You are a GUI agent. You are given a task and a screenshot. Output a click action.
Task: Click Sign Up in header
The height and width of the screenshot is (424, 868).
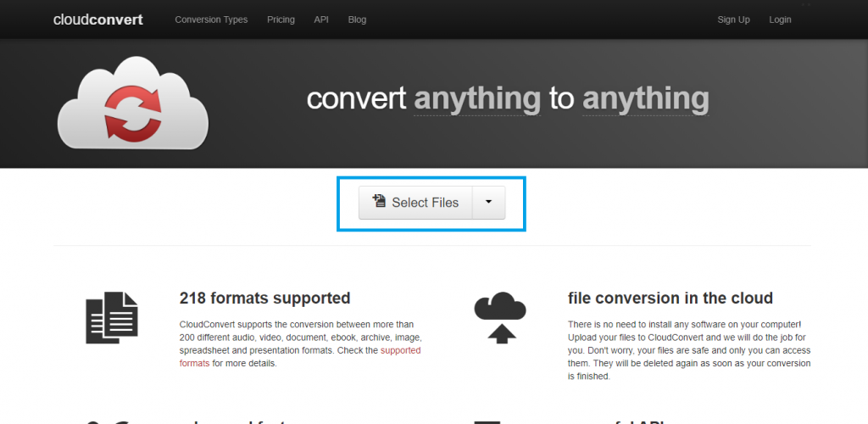(x=733, y=20)
